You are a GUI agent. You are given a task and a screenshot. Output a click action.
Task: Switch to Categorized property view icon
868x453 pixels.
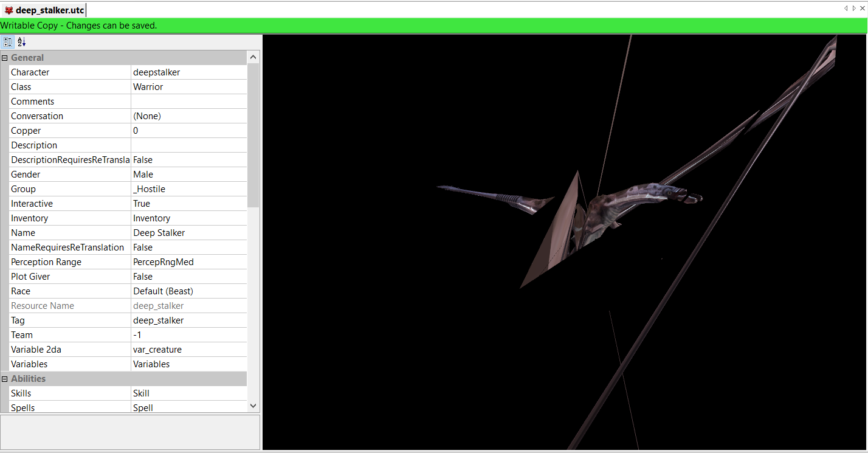coord(8,42)
